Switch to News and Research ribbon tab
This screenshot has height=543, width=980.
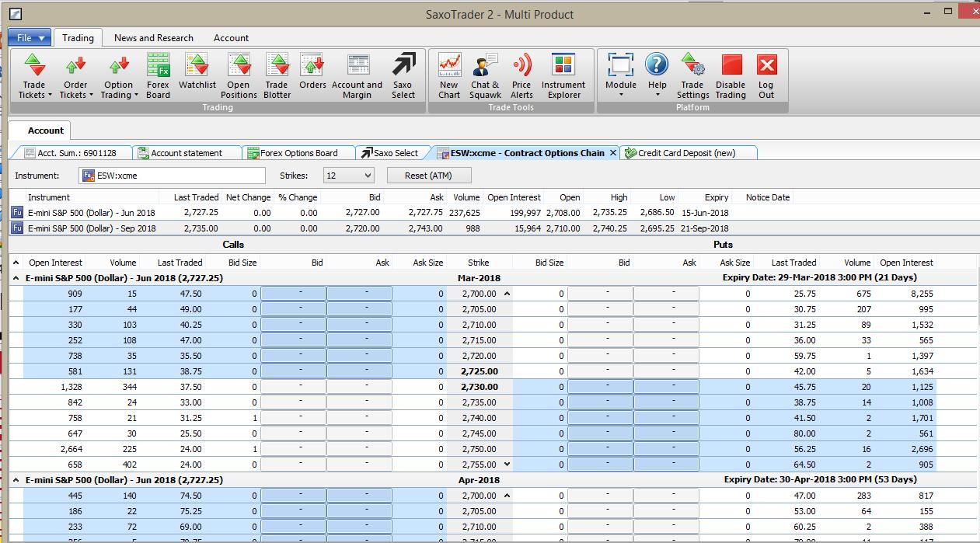click(x=153, y=37)
